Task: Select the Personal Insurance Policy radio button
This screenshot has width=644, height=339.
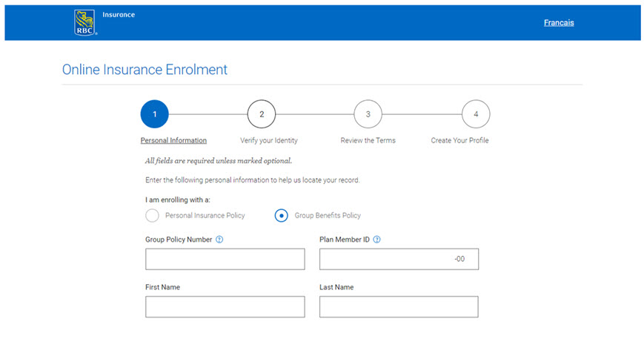Action: tap(152, 215)
